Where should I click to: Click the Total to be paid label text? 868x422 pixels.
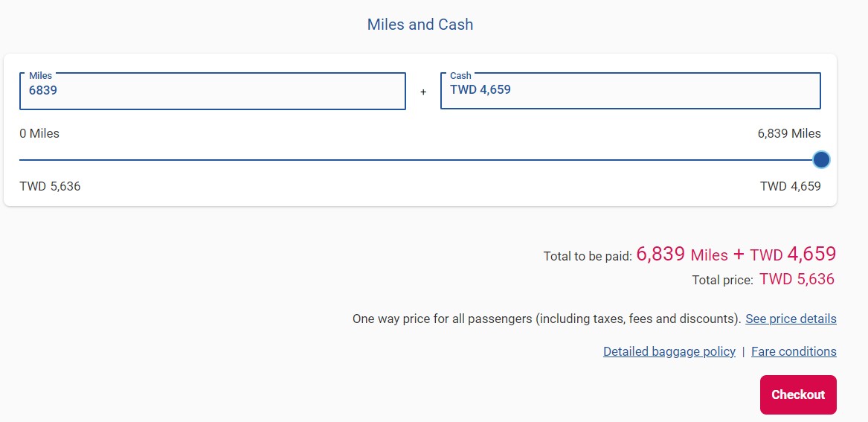point(588,257)
